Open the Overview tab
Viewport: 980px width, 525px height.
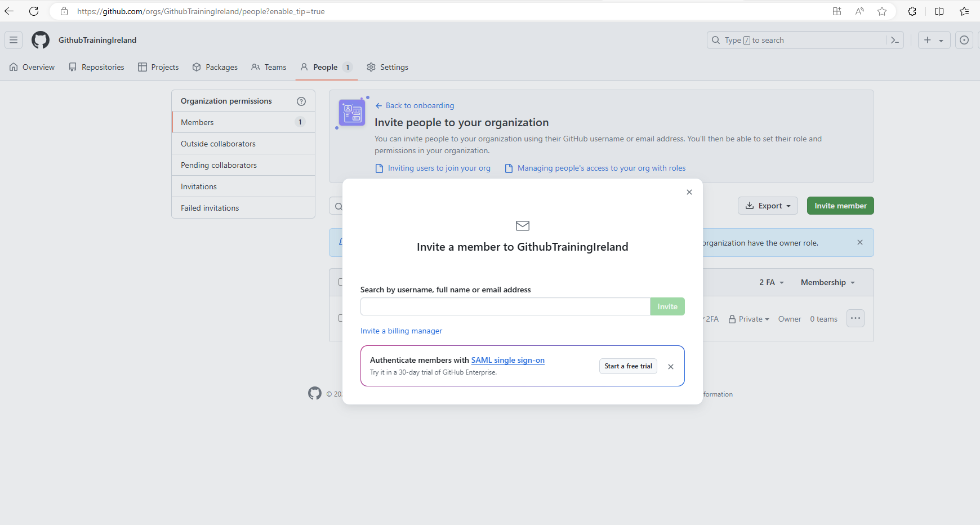tap(32, 67)
